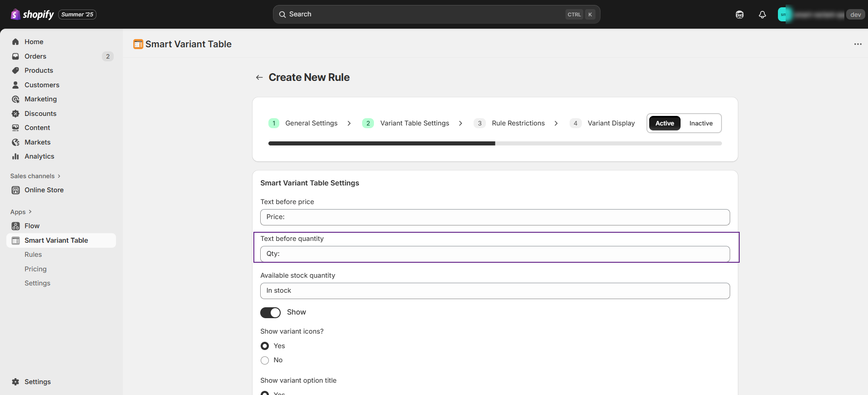Click the dev label in the top bar

pyautogui.click(x=855, y=15)
